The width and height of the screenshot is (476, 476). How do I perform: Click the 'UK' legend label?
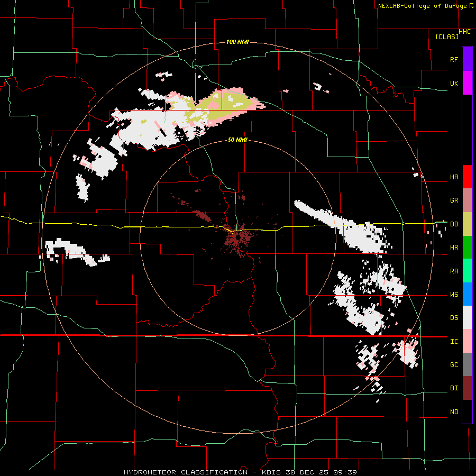click(x=454, y=83)
